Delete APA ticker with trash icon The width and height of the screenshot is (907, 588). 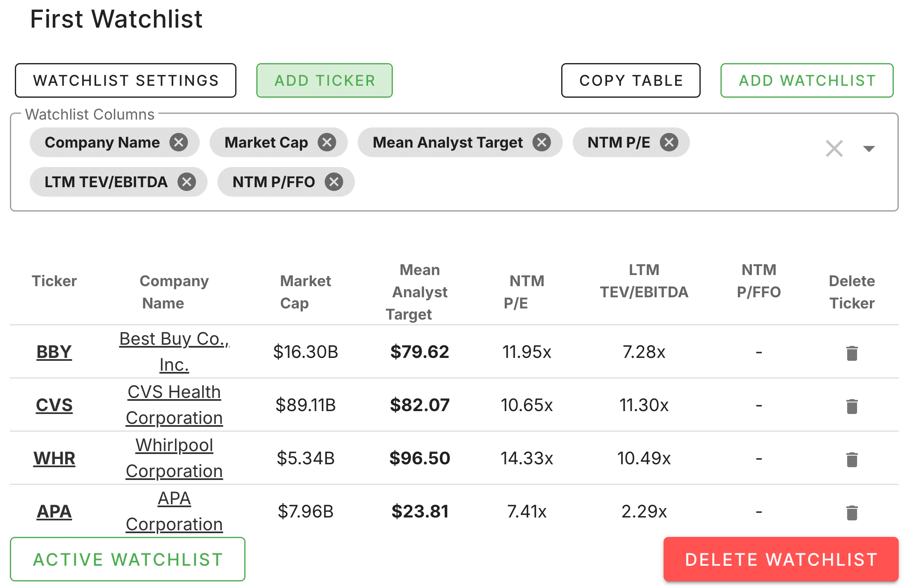[x=852, y=513]
